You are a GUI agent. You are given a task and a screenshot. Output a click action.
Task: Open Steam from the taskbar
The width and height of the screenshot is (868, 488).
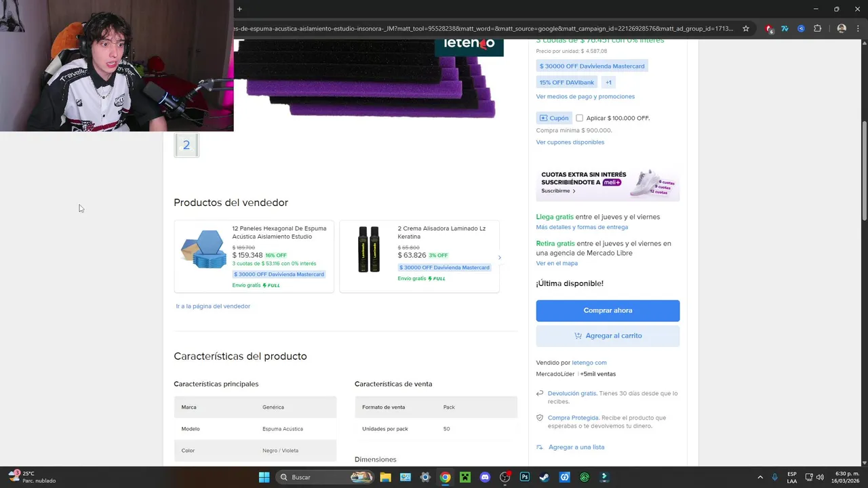pyautogui.click(x=545, y=477)
